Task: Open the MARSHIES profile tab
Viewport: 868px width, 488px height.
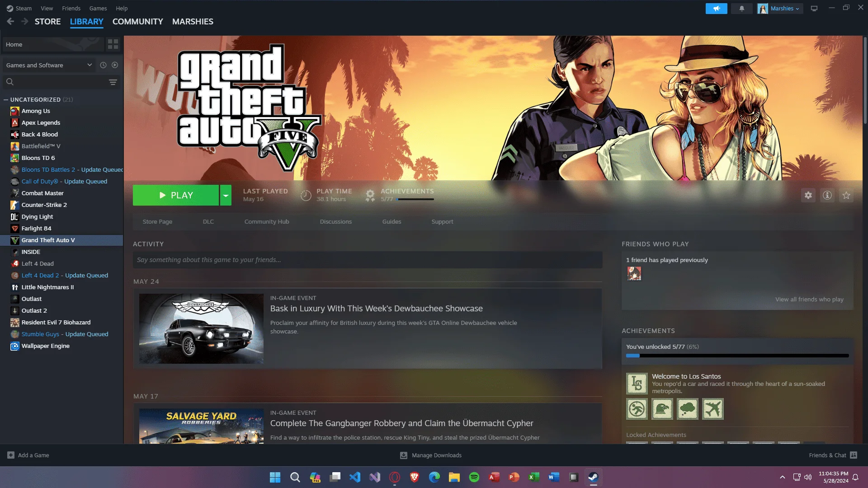Action: [x=193, y=21]
